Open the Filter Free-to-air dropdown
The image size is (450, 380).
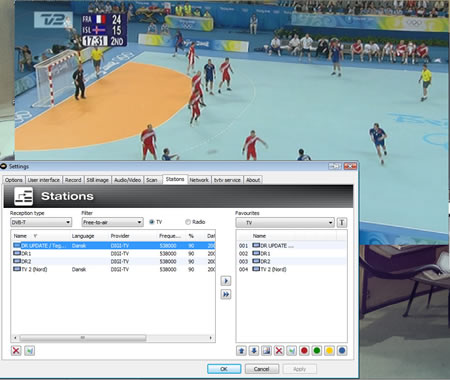tap(112, 222)
